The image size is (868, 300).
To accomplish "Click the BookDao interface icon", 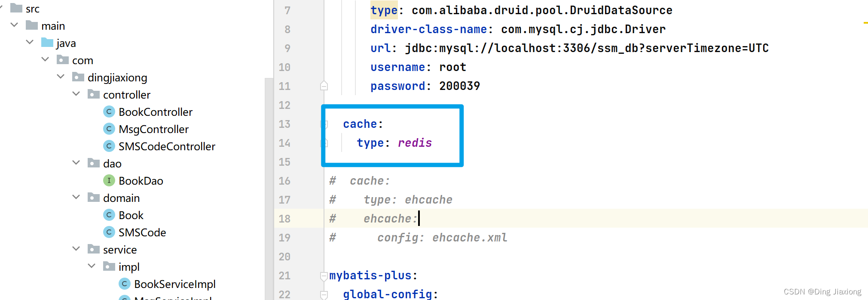I will click(109, 181).
